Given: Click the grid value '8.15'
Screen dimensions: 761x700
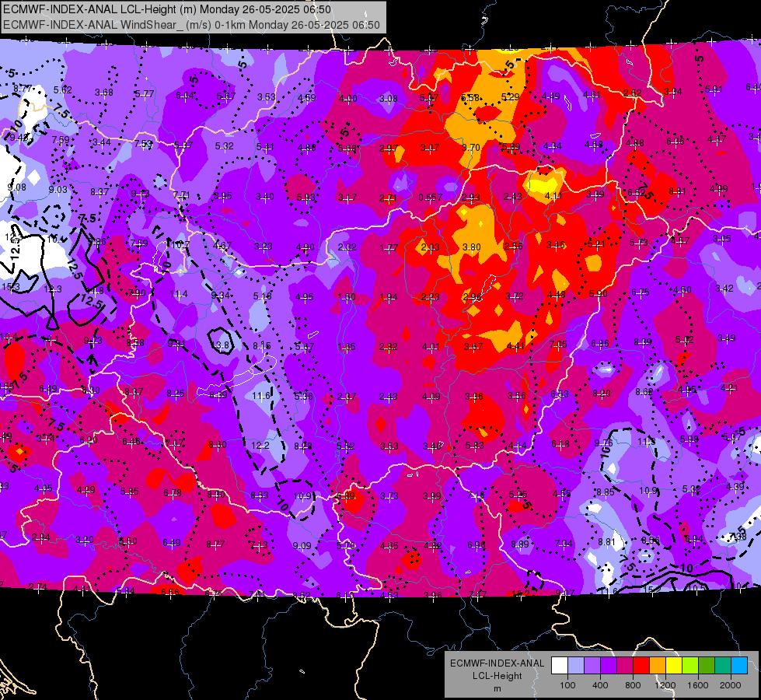Looking at the screenshot, I should 262,345.
